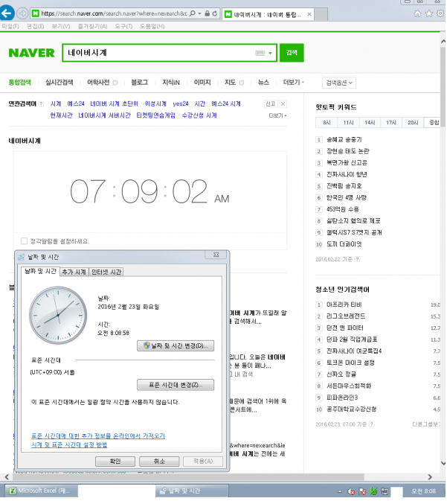Open the address bar dropdown arrow
Viewport: 447px width, 504px height.
point(200,13)
